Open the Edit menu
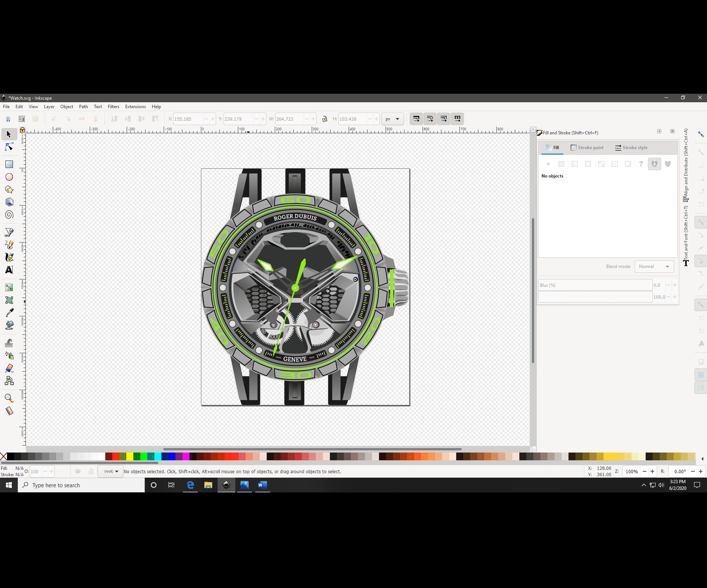Screen dimensions: 707x588 click(x=19, y=107)
